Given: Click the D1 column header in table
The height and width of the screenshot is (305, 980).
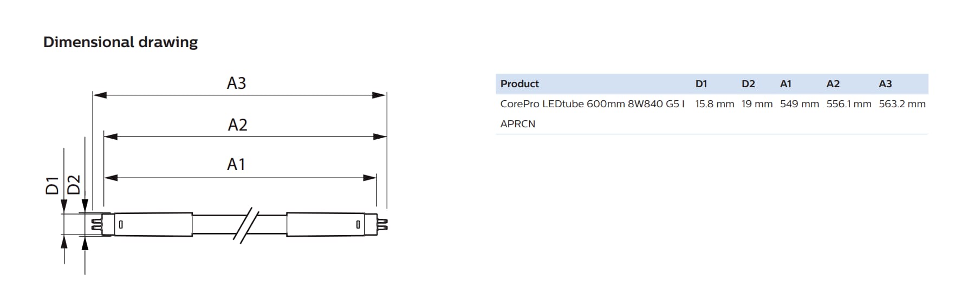Looking at the screenshot, I should pos(702,84).
